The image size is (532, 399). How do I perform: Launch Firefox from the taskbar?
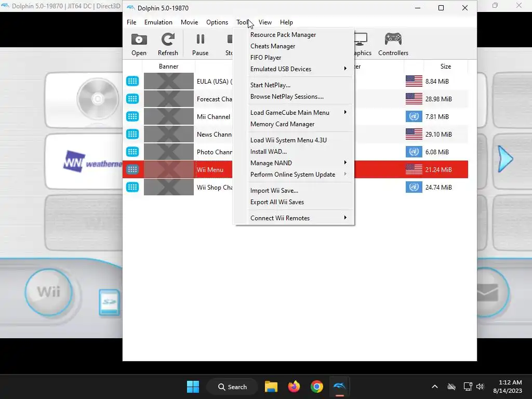(294, 387)
